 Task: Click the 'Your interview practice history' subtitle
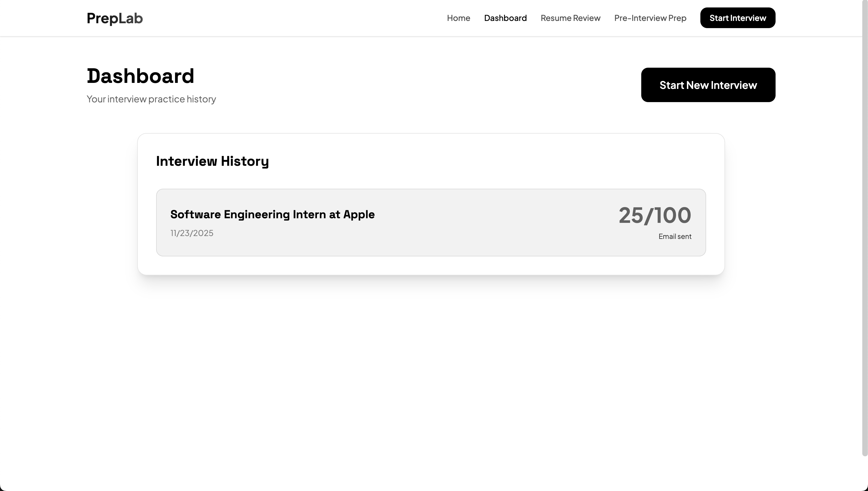tap(151, 99)
